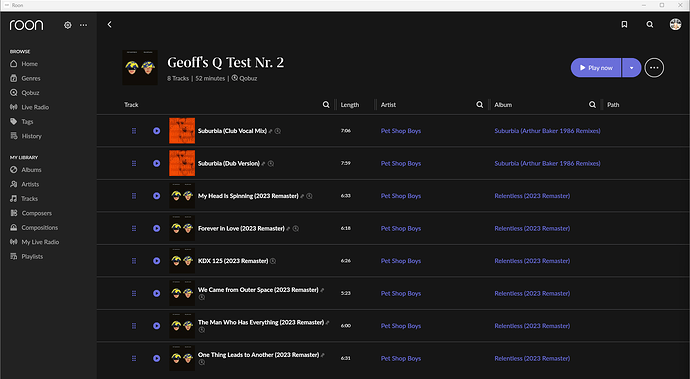The image size is (690, 379).
Task: Click Qobuz icon beside Forever in Love title
Action: point(296,228)
